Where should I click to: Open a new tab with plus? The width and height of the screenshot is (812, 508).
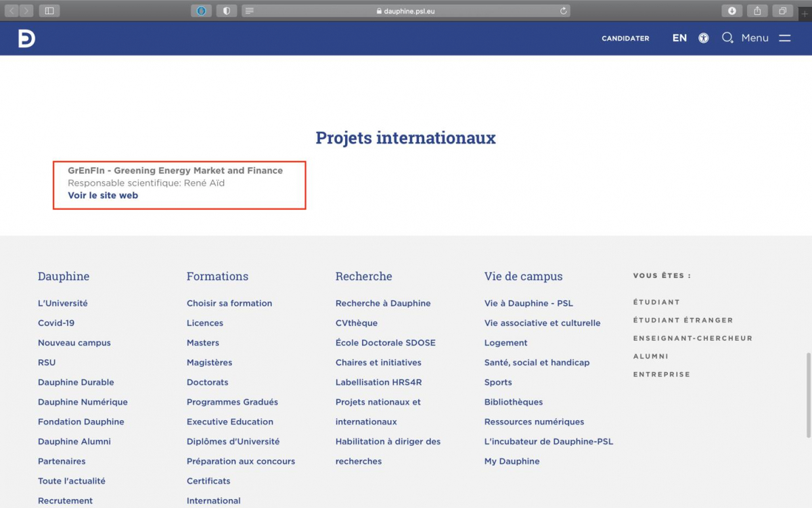tap(805, 13)
